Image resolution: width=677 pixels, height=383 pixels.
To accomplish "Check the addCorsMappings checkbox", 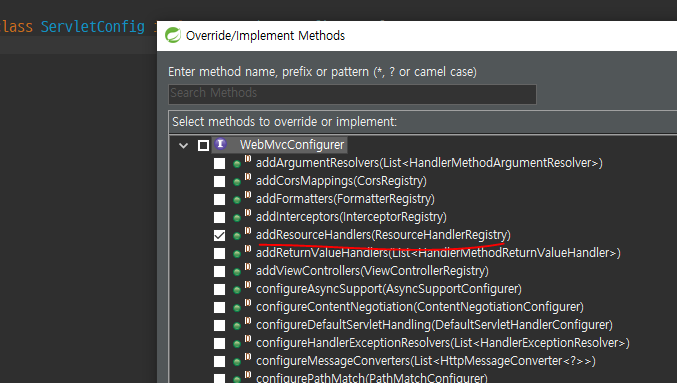I will click(219, 181).
